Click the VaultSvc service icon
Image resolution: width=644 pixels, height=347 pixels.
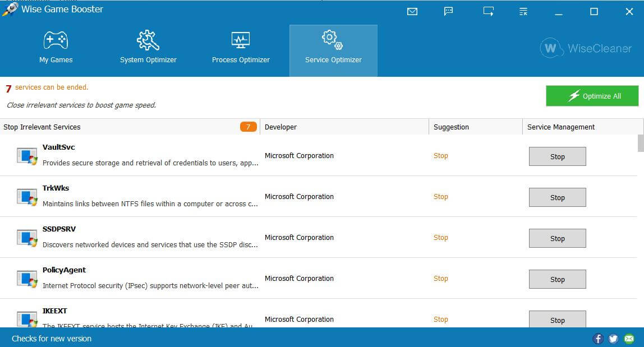tap(27, 156)
